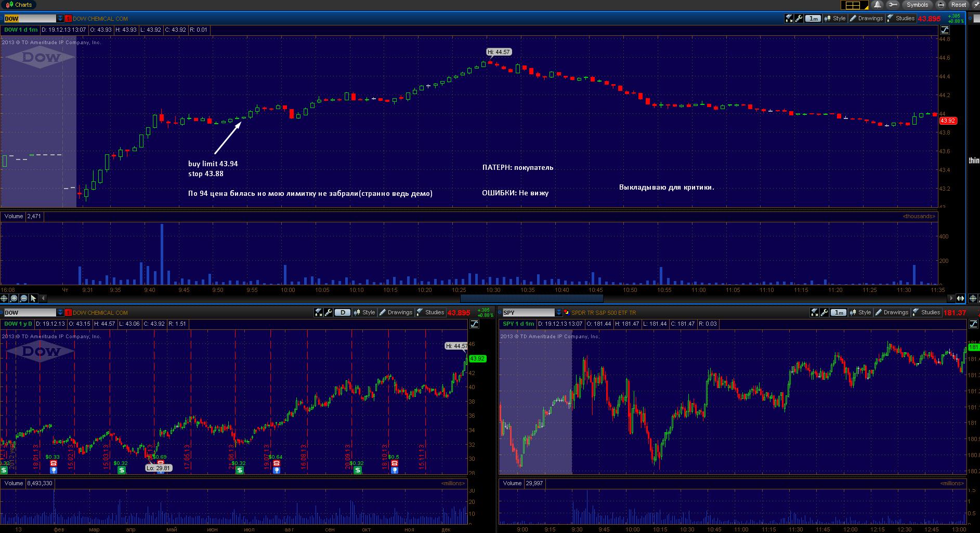Open the alerts bell icon

(878, 5)
